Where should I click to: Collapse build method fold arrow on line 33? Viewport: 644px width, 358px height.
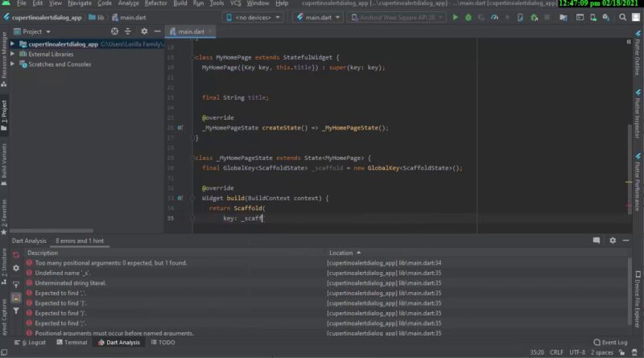coord(192,198)
